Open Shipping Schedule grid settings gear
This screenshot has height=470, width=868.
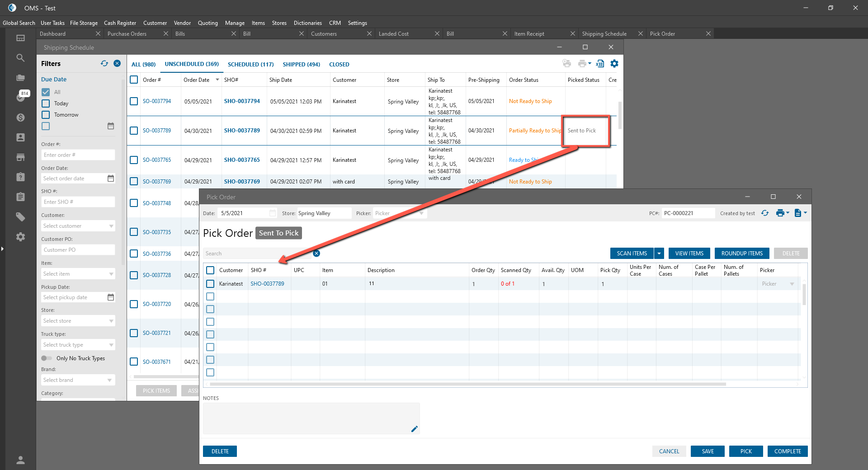(x=614, y=64)
